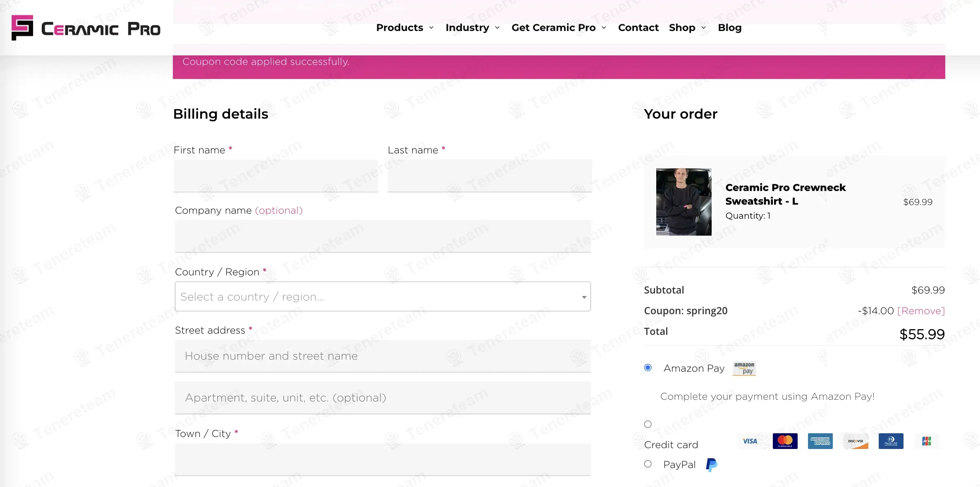Screen dimensions: 980x487
Task: Click the American Express card icon
Action: click(x=820, y=441)
